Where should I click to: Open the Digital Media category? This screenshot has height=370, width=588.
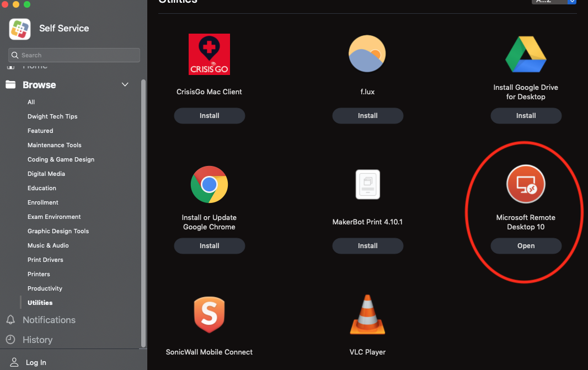(46, 174)
